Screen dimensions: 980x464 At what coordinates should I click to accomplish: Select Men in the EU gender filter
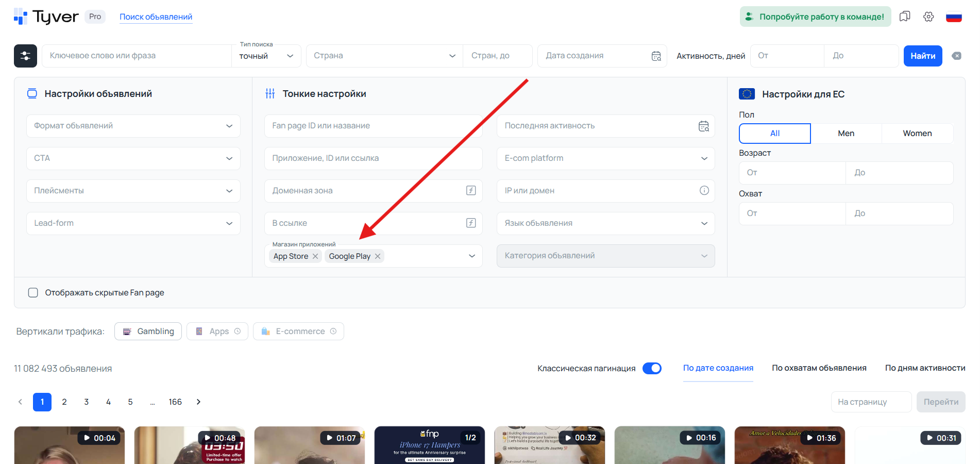846,133
